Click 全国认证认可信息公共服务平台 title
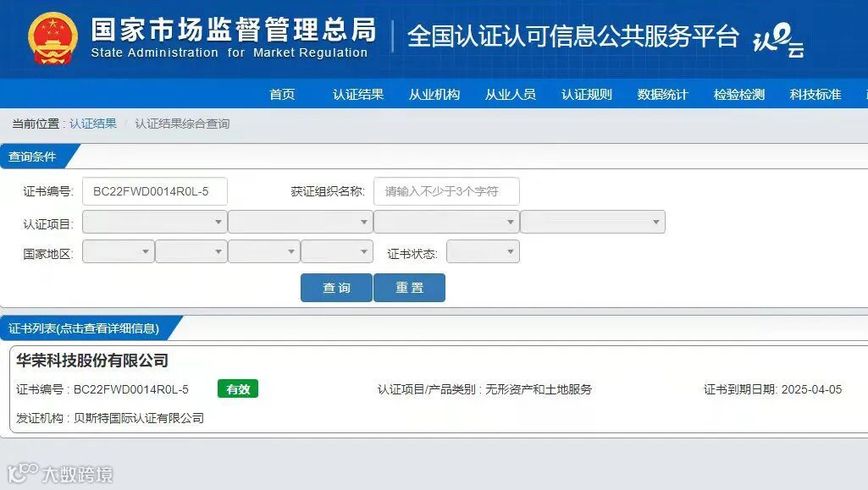This screenshot has width=868, height=490. pyautogui.click(x=573, y=36)
